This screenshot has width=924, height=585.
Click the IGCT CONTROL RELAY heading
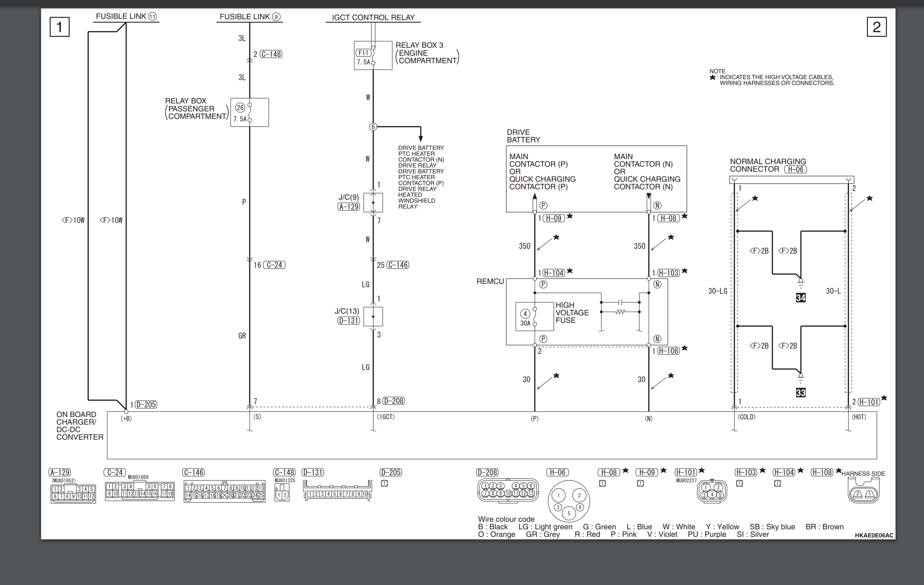(x=373, y=18)
